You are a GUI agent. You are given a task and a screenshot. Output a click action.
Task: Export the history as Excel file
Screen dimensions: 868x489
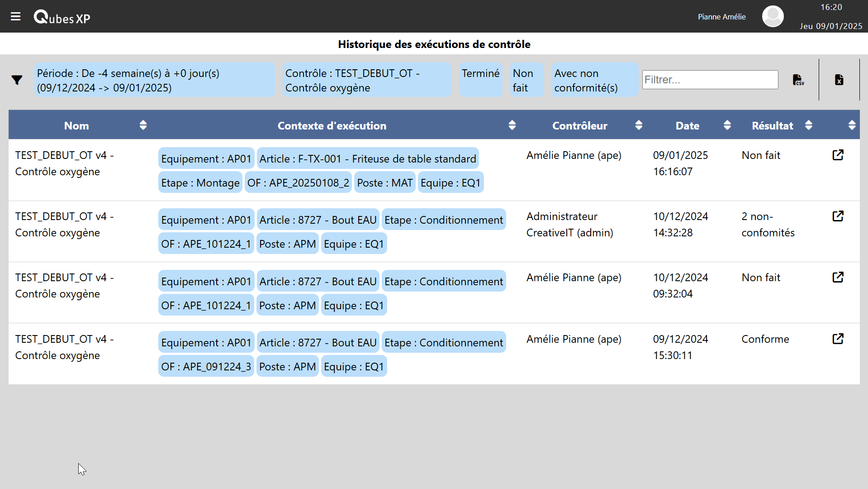[x=839, y=80]
